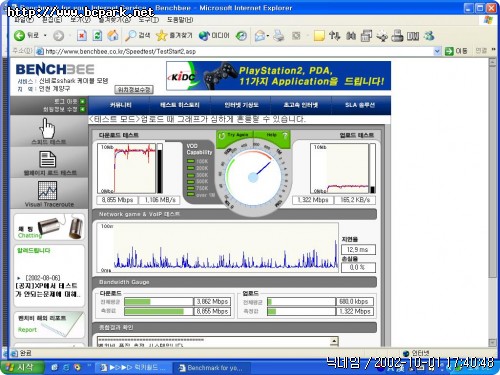Click the green Back arrow toolbar icon

[x=19, y=35]
